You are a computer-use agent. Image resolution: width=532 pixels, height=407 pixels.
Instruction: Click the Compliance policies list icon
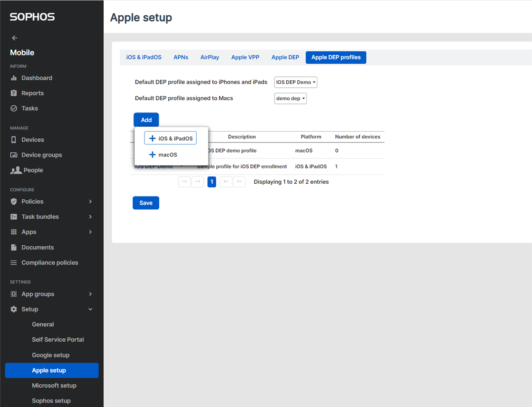coord(14,263)
